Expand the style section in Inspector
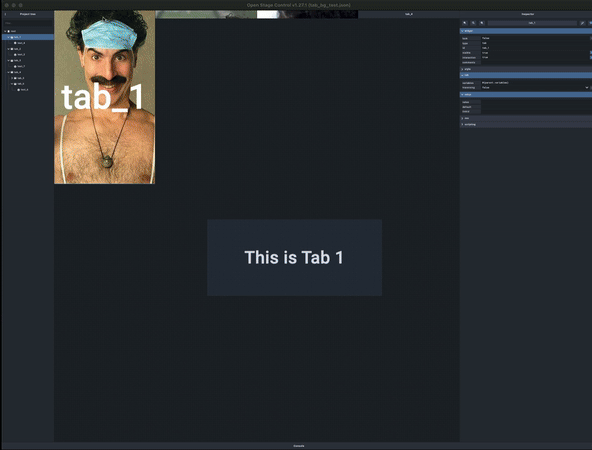The width and height of the screenshot is (592, 450). pos(526,69)
